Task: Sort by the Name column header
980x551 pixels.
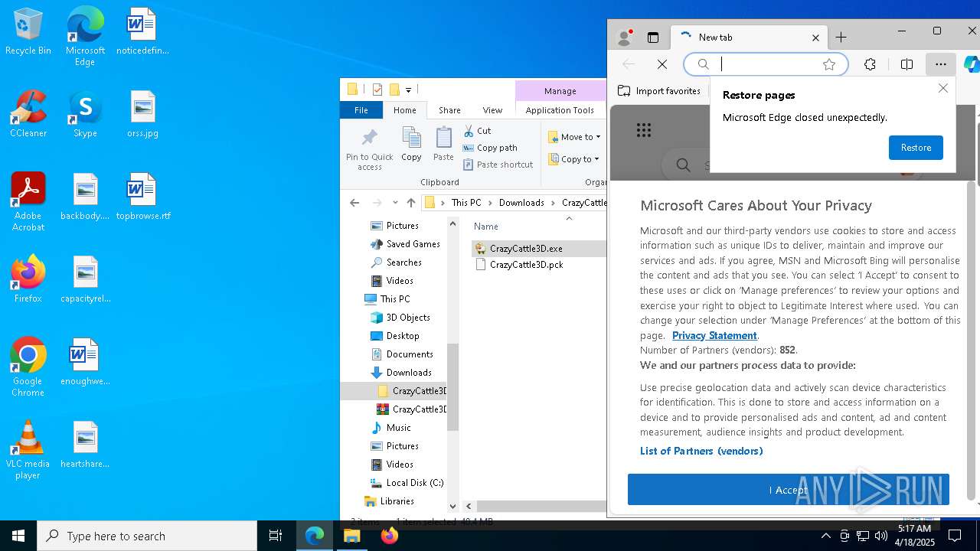Action: (x=486, y=227)
